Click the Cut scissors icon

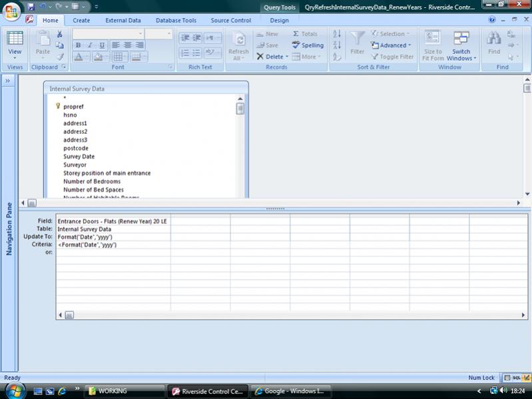(x=60, y=34)
